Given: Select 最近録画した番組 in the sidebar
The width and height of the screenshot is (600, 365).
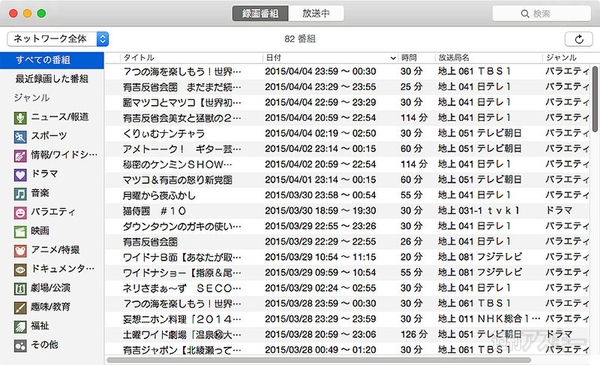Looking at the screenshot, I should click(x=52, y=79).
